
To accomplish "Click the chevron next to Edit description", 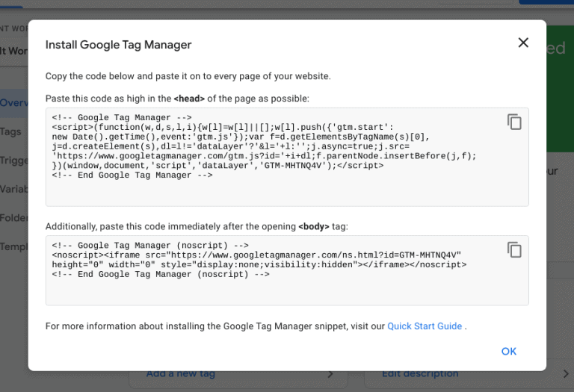I will [x=566, y=374].
